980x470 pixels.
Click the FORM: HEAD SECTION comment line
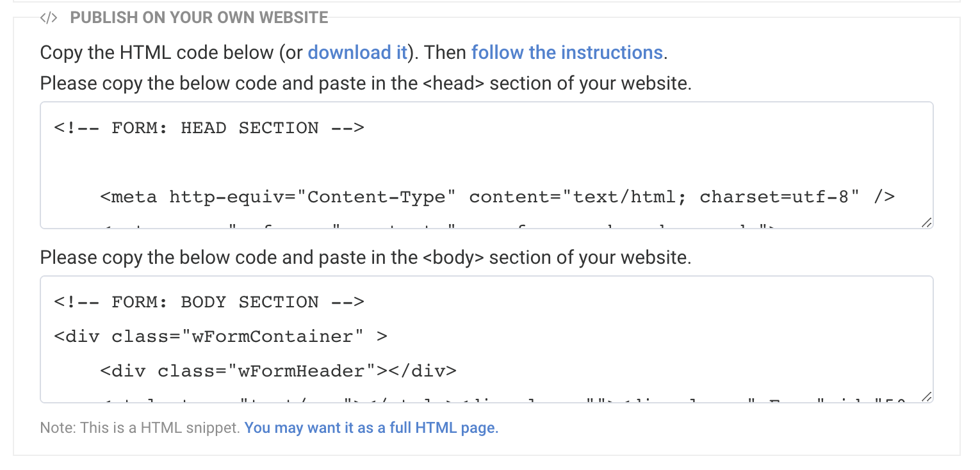[209, 128]
